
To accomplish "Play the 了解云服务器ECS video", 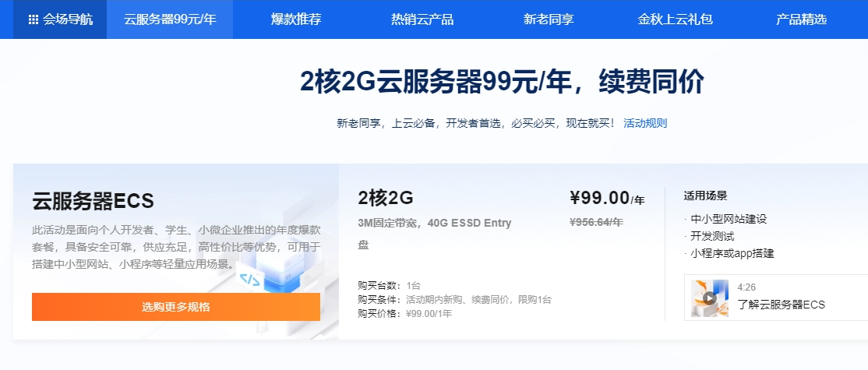I will (709, 298).
